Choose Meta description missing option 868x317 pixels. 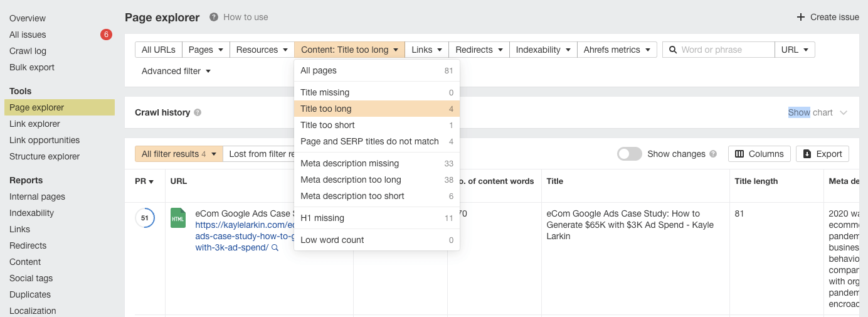click(x=377, y=163)
